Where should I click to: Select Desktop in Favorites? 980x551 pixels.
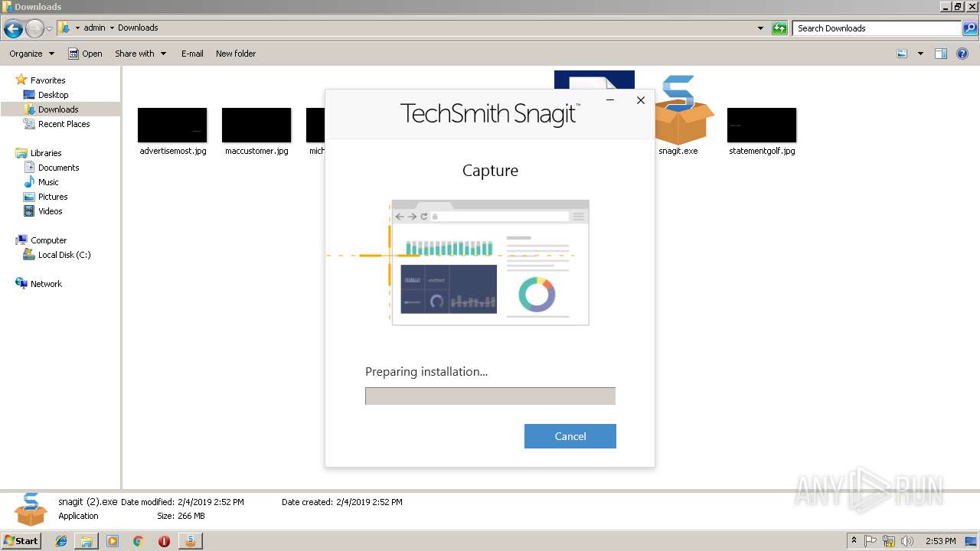(53, 95)
